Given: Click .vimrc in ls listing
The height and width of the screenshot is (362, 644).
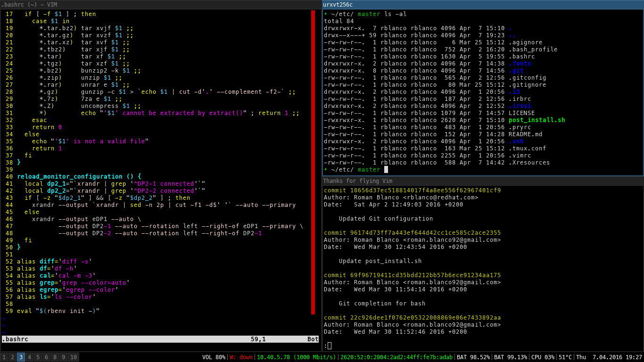Looking at the screenshot, I should tap(520, 156).
